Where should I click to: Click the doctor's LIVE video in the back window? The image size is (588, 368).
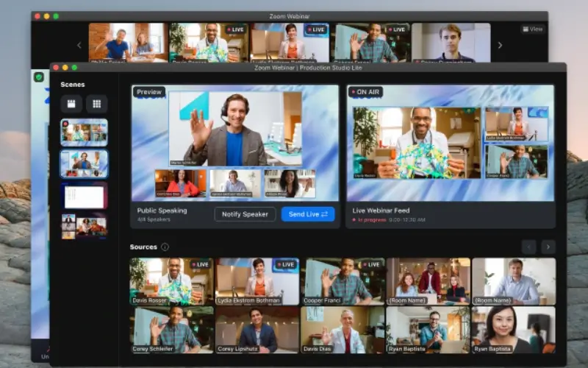(x=209, y=43)
